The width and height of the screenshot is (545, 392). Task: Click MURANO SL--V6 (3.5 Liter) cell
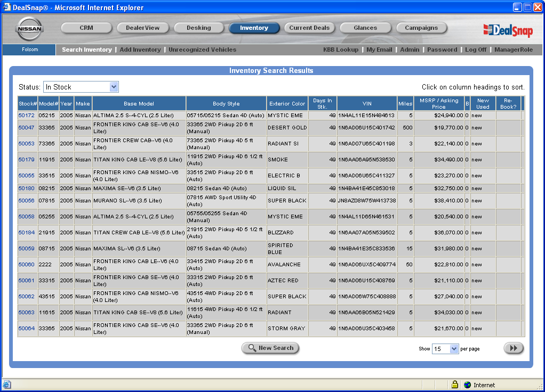click(139, 201)
